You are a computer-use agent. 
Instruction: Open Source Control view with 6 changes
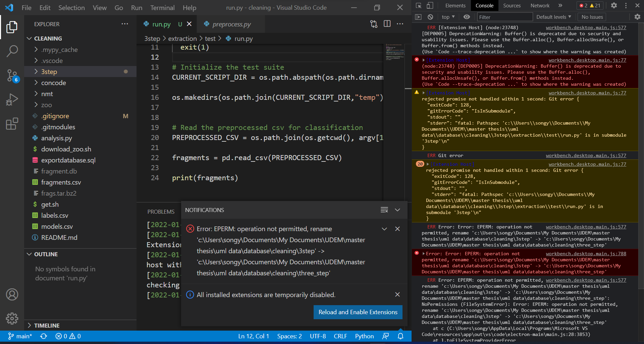(x=12, y=75)
